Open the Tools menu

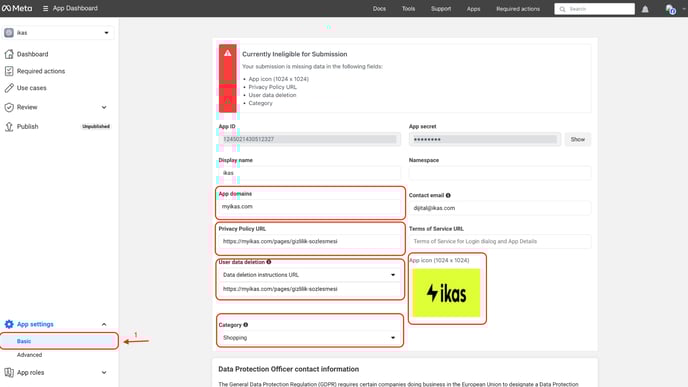[408, 9]
